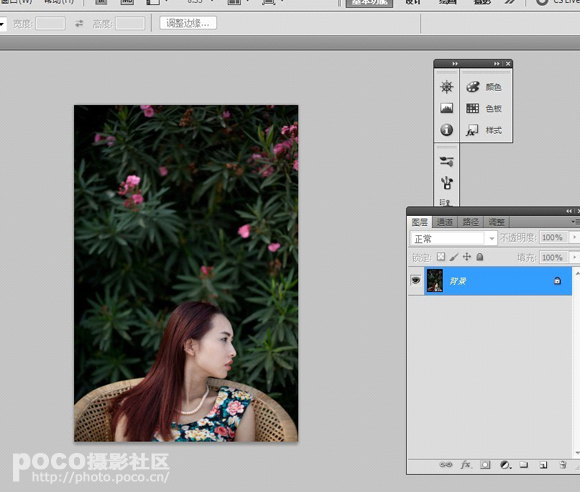Click the 调整边缘 (Refine Edge) button
This screenshot has width=580, height=492.
click(x=188, y=23)
